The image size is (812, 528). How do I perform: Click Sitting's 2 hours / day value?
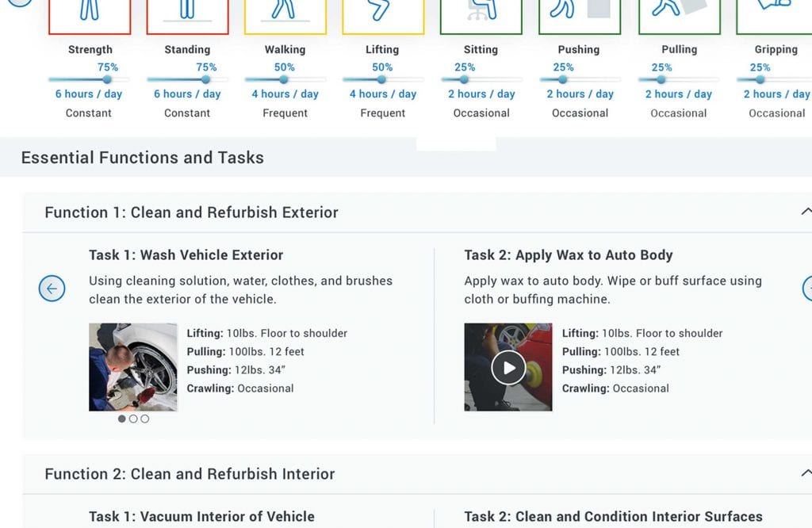[481, 94]
